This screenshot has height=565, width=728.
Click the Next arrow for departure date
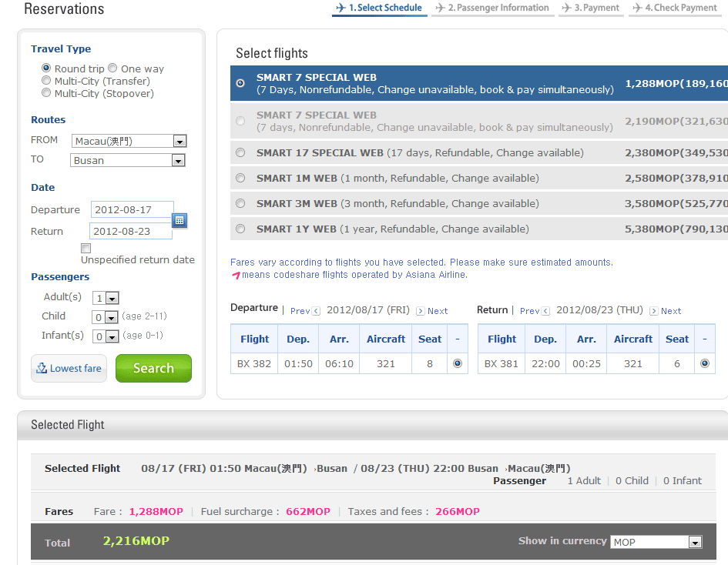[421, 311]
